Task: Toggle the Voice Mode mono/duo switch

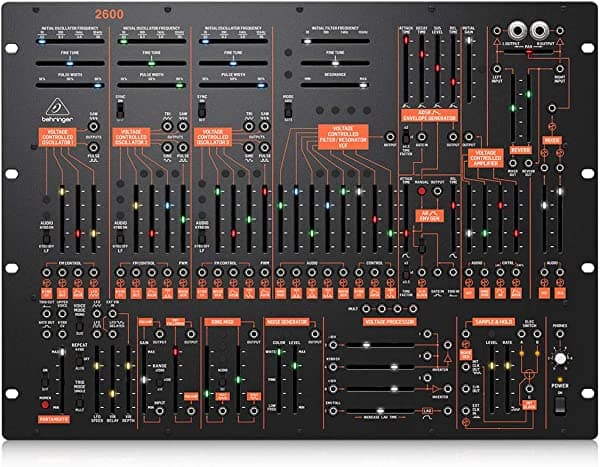Action: pyautogui.click(x=80, y=327)
